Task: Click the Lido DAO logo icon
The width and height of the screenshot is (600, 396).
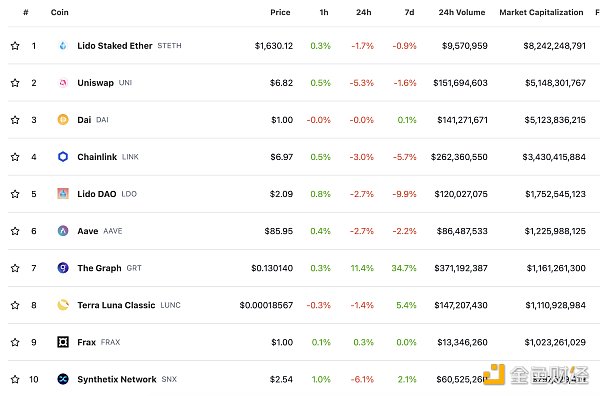Action: tap(63, 194)
